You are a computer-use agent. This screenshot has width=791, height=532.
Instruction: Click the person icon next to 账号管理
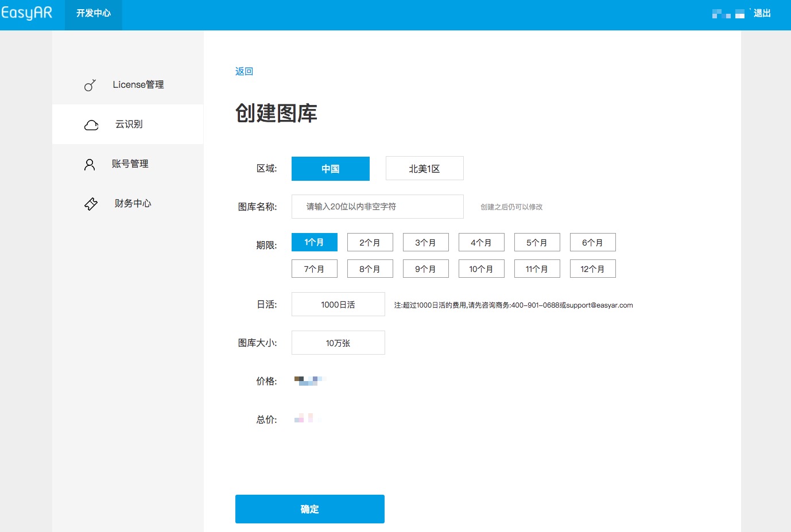[x=90, y=164]
